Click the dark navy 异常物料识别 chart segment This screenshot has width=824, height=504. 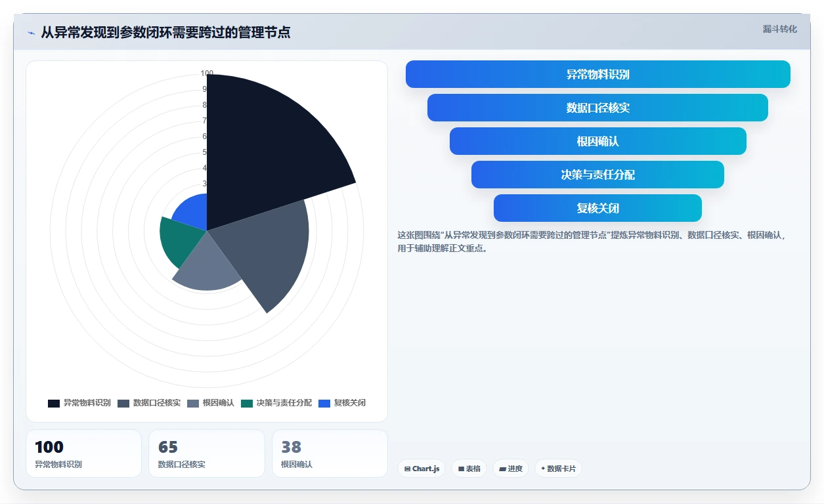[x=263, y=151]
